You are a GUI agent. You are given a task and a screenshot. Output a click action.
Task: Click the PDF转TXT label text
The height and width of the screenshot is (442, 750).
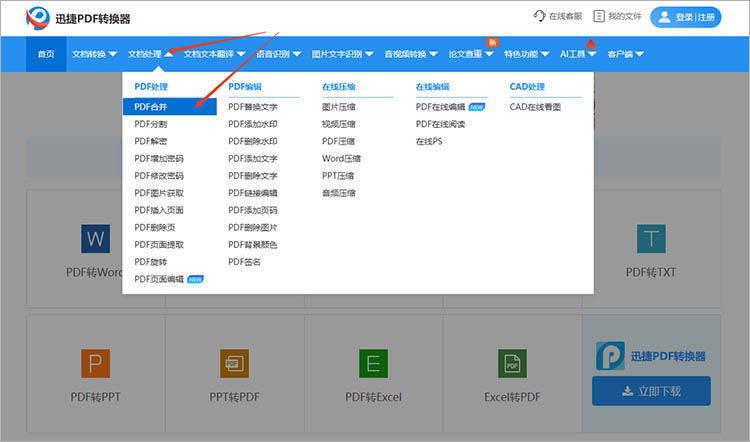pyautogui.click(x=651, y=272)
